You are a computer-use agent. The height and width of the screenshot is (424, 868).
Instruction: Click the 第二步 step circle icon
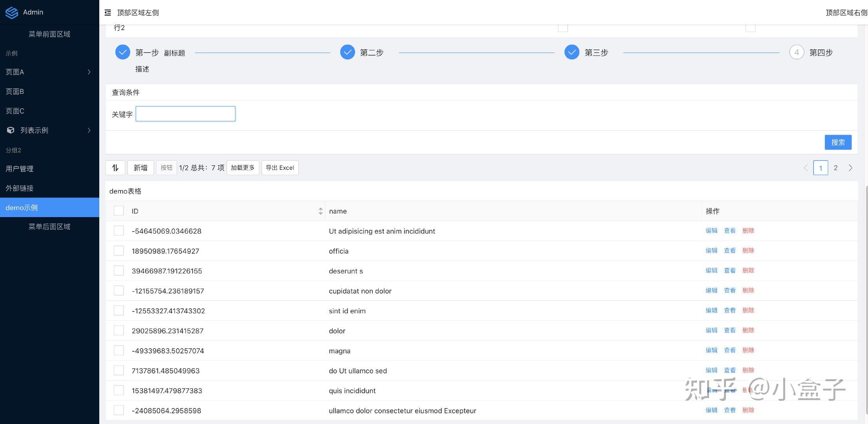point(347,52)
